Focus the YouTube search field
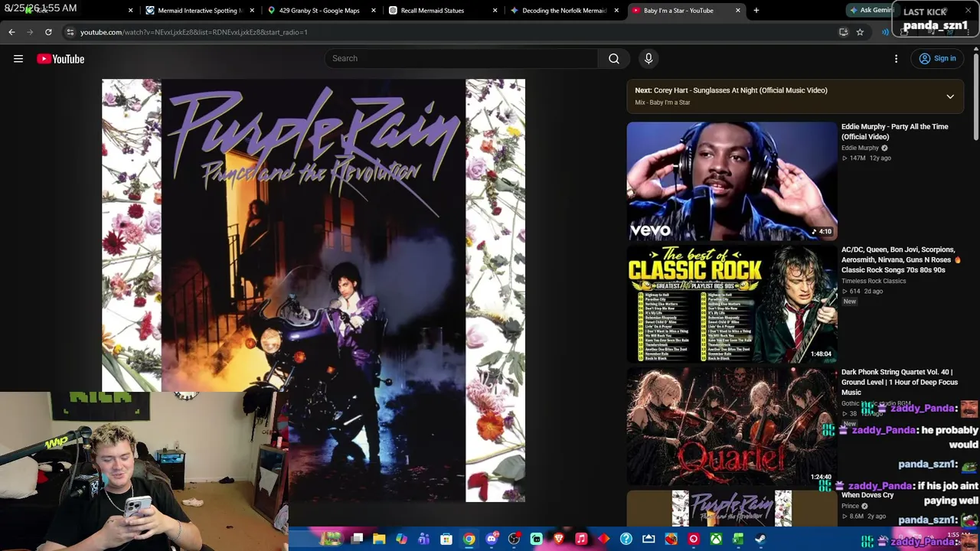The image size is (980, 551). [462, 59]
